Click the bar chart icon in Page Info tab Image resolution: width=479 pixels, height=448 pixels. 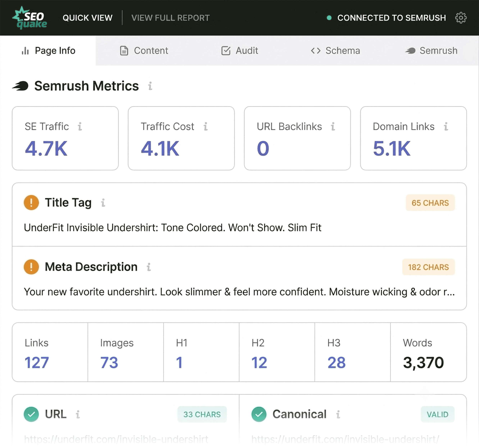click(x=25, y=51)
